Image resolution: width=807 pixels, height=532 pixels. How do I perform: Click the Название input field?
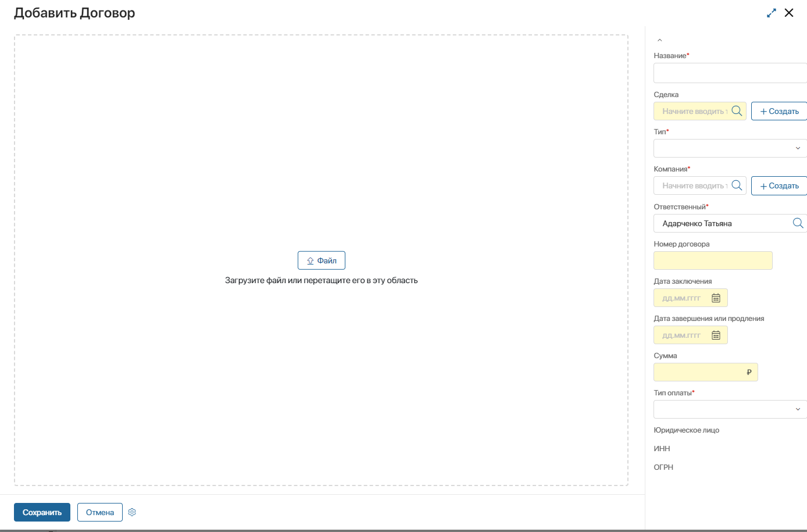[x=730, y=73]
